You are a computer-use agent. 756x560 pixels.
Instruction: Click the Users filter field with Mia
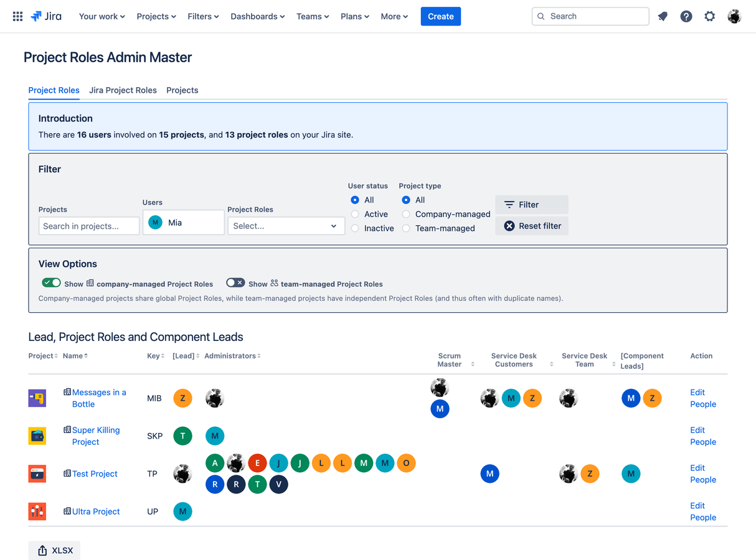[184, 222]
